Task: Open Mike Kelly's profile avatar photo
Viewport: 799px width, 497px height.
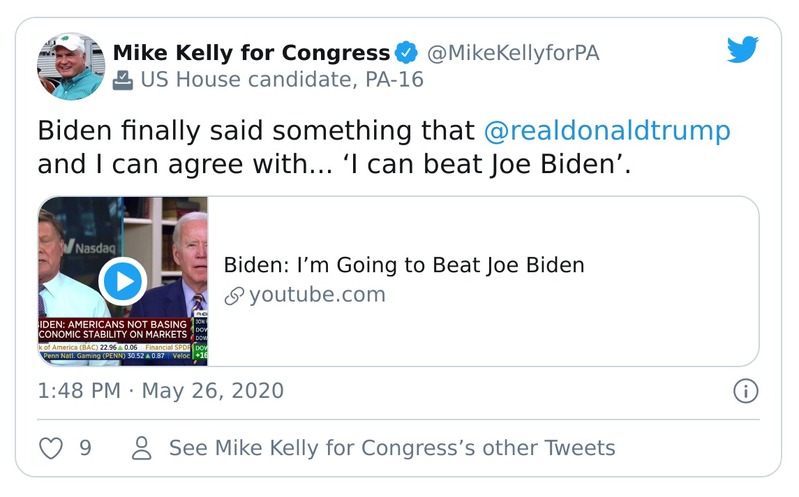Action: (71, 66)
